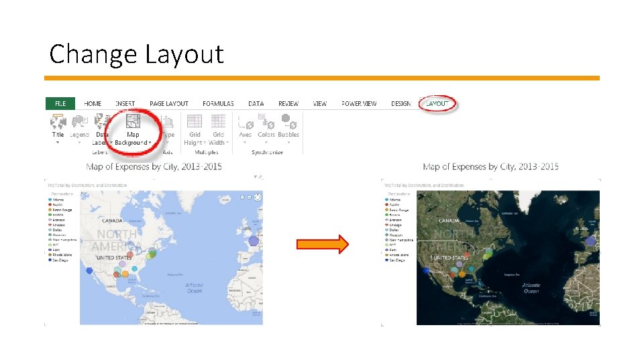Click the 'Destination' legend header on the right
644x362 pixels.
399,194
